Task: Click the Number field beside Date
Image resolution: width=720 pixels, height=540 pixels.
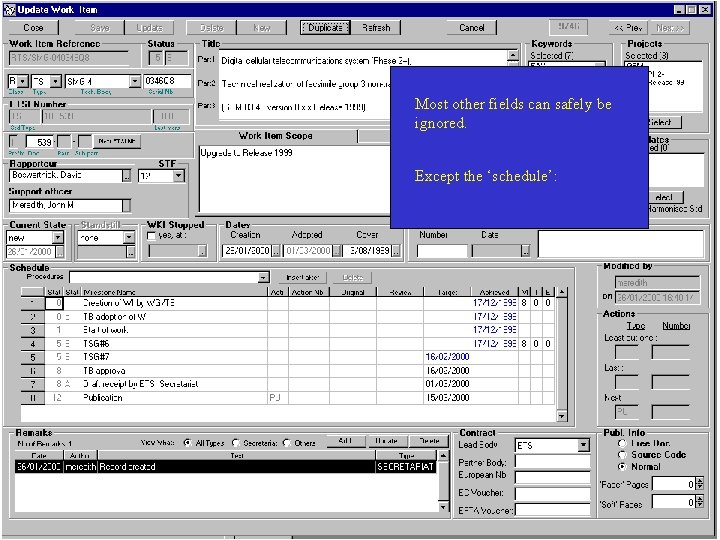Action: click(x=442, y=251)
